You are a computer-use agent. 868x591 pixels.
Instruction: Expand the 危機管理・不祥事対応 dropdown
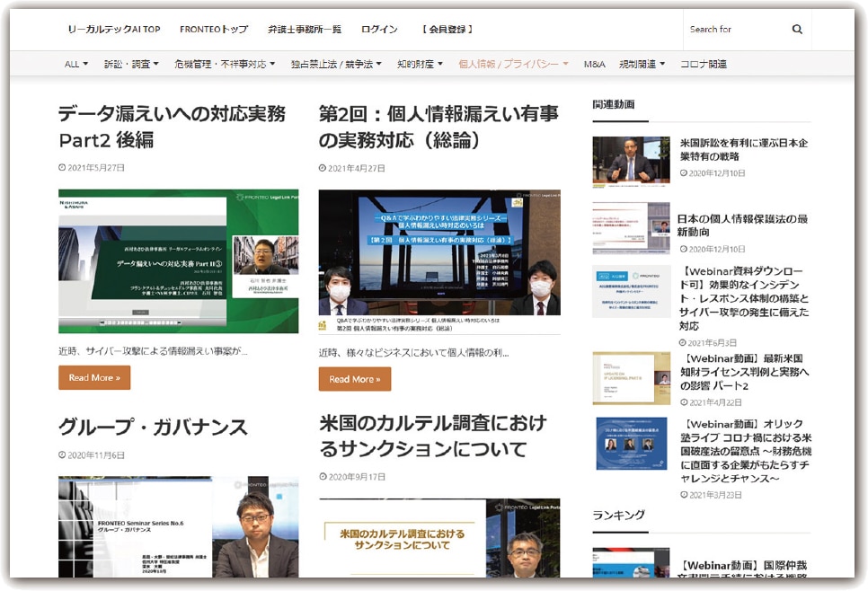click(225, 64)
